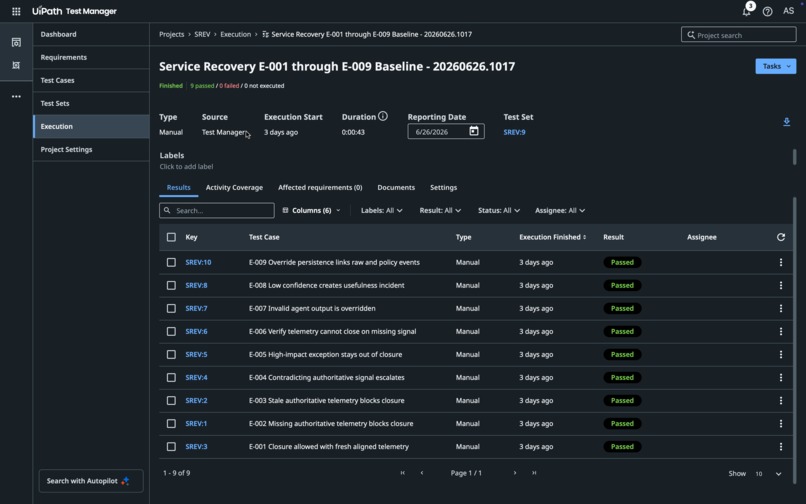Go to Dashboard in the sidebar

(x=91, y=34)
